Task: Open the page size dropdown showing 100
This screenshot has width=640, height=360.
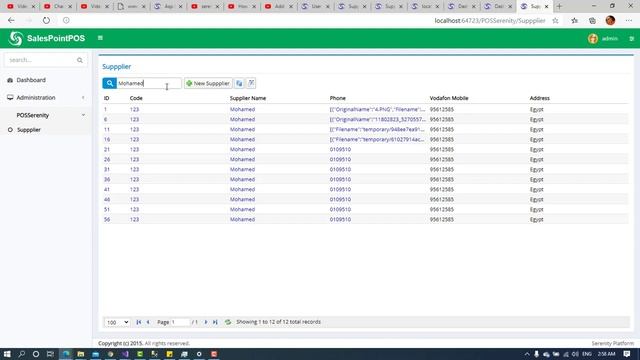Action: tap(117, 322)
